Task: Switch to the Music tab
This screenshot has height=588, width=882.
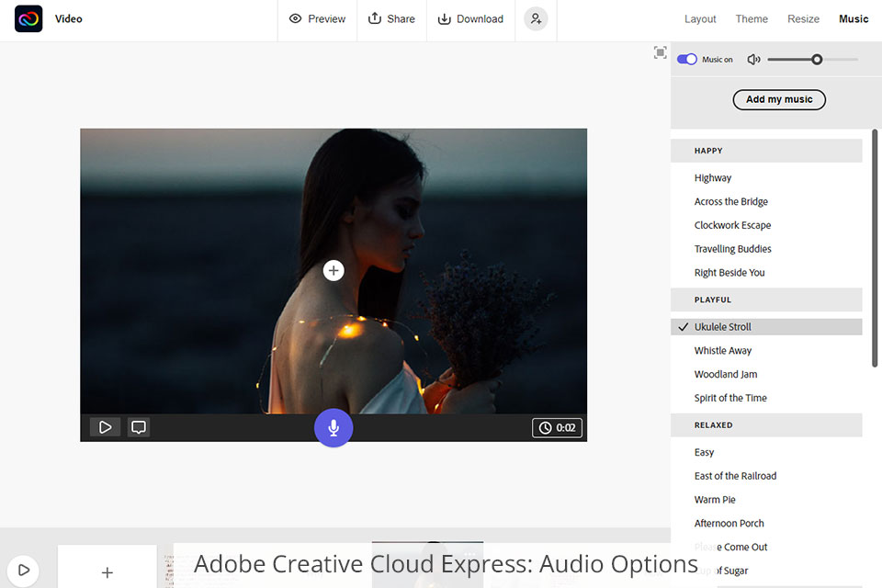Action: point(854,18)
